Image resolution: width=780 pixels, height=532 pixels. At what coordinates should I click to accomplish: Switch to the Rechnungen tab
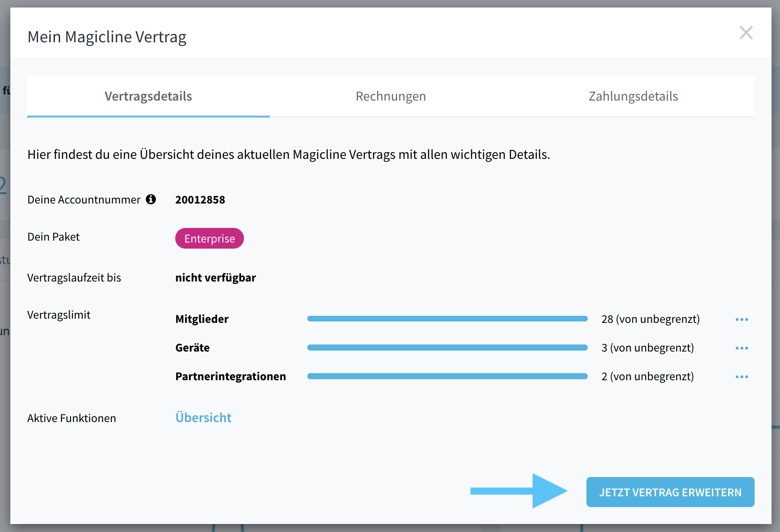(x=390, y=96)
